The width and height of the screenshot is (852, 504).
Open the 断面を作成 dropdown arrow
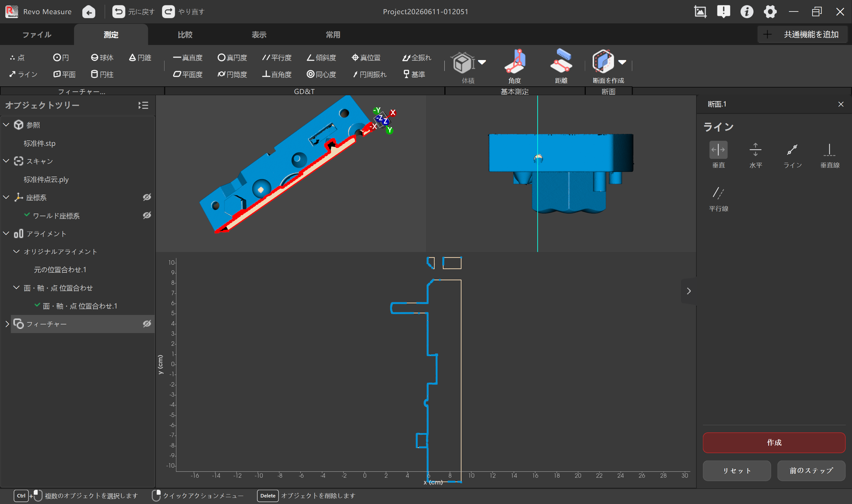(622, 62)
